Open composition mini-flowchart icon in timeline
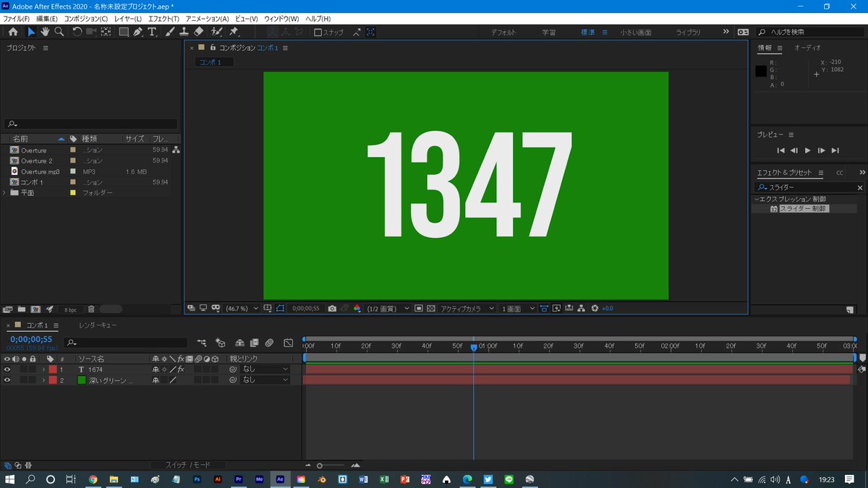 (x=202, y=342)
